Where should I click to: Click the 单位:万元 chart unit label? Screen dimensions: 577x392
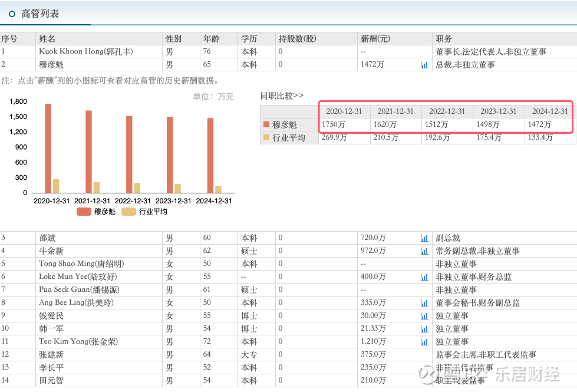click(213, 97)
